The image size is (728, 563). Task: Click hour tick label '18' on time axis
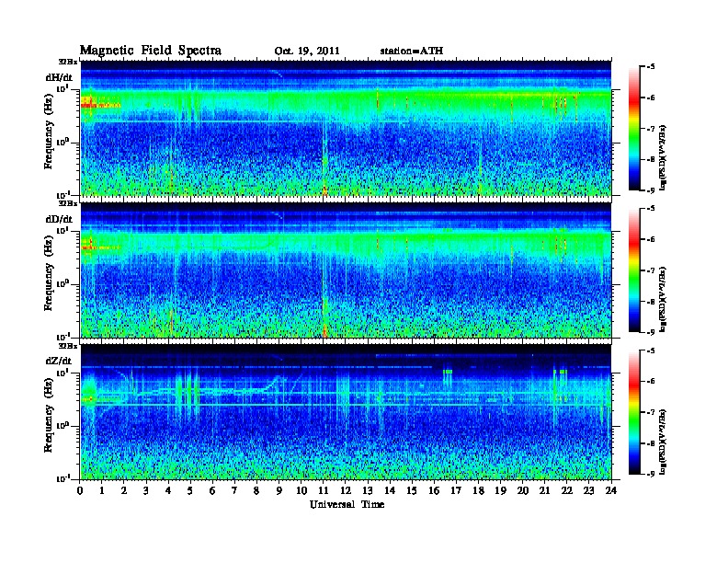click(478, 490)
